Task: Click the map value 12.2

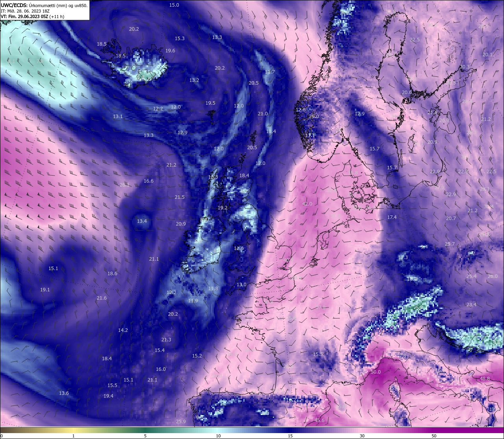Action: pos(158,109)
